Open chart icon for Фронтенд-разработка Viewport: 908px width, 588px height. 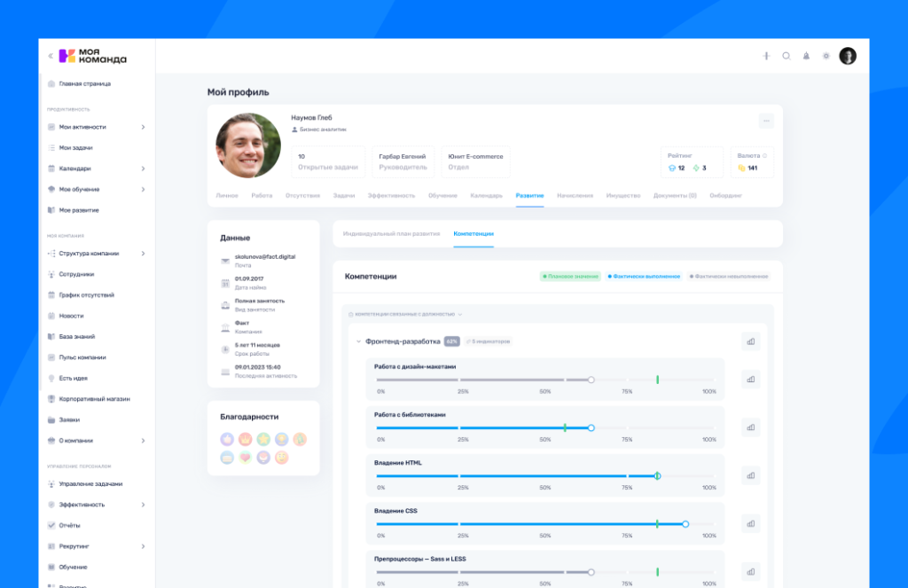(750, 341)
